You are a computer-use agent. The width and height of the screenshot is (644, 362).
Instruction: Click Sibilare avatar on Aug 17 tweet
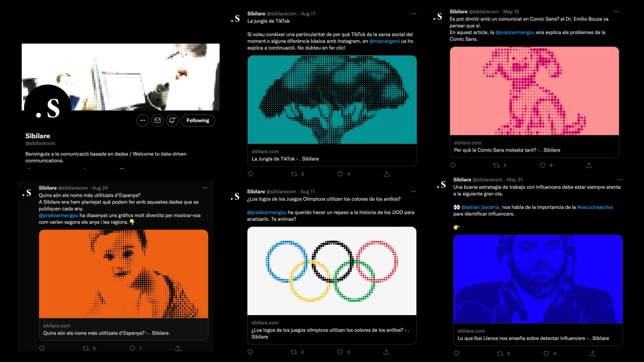[235, 19]
